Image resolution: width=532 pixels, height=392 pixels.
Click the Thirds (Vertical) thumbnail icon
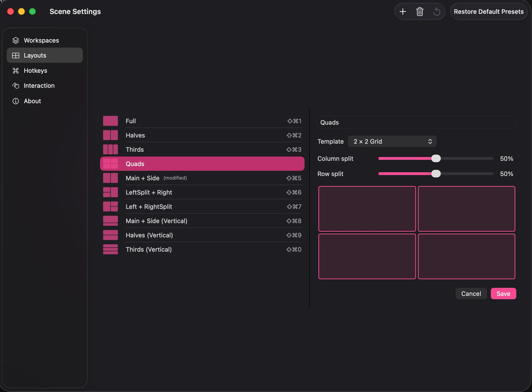coord(110,249)
